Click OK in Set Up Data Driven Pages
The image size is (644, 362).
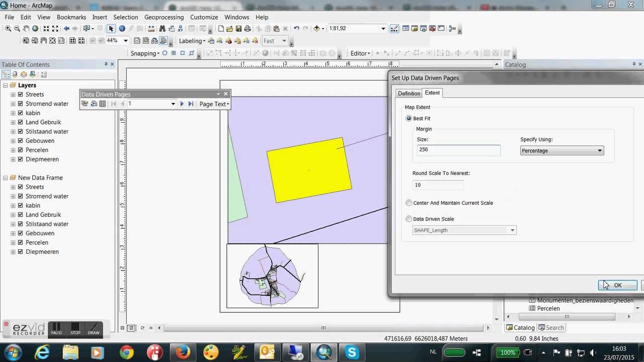click(618, 285)
